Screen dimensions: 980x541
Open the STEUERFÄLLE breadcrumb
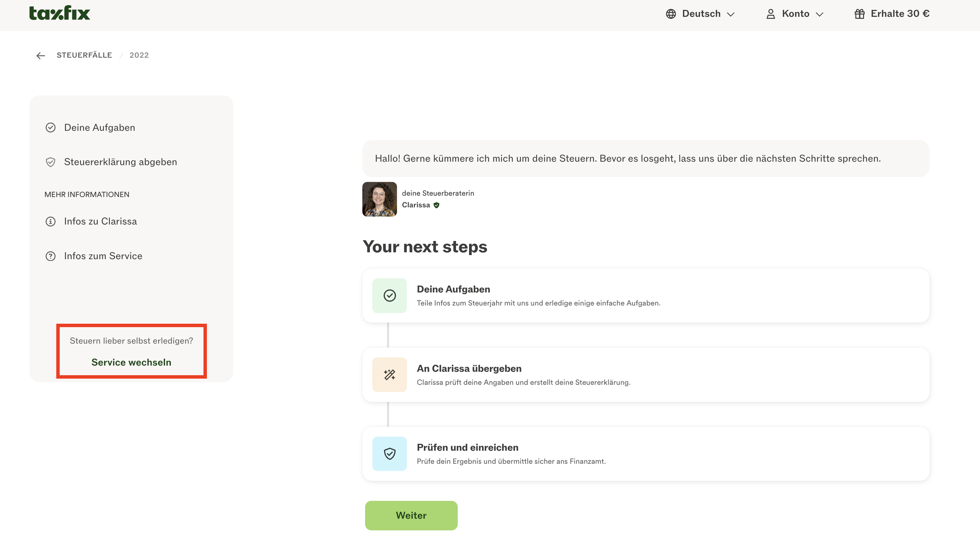point(84,55)
